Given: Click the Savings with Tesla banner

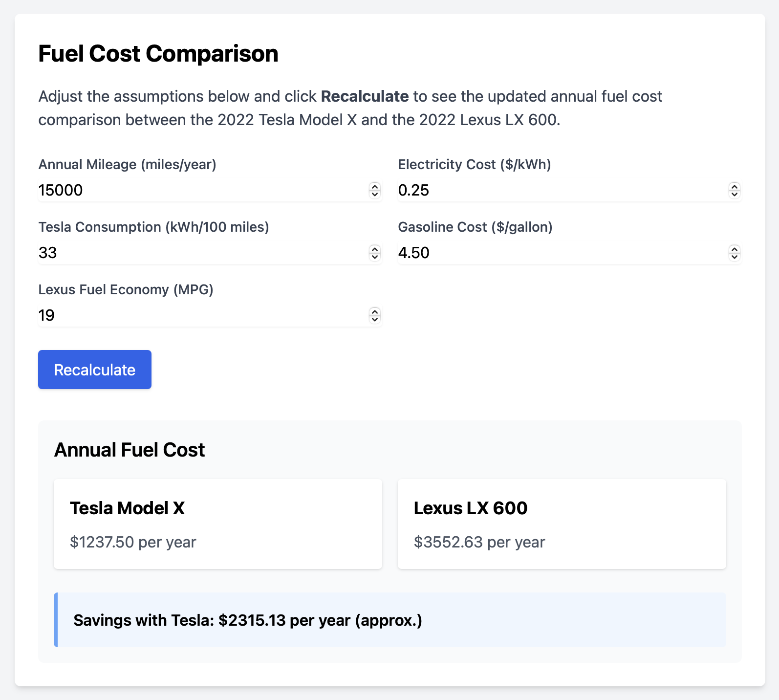Looking at the screenshot, I should 390,620.
